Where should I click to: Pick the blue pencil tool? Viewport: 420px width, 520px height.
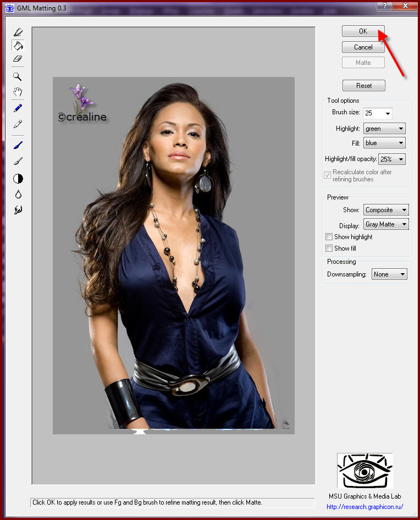(x=18, y=108)
